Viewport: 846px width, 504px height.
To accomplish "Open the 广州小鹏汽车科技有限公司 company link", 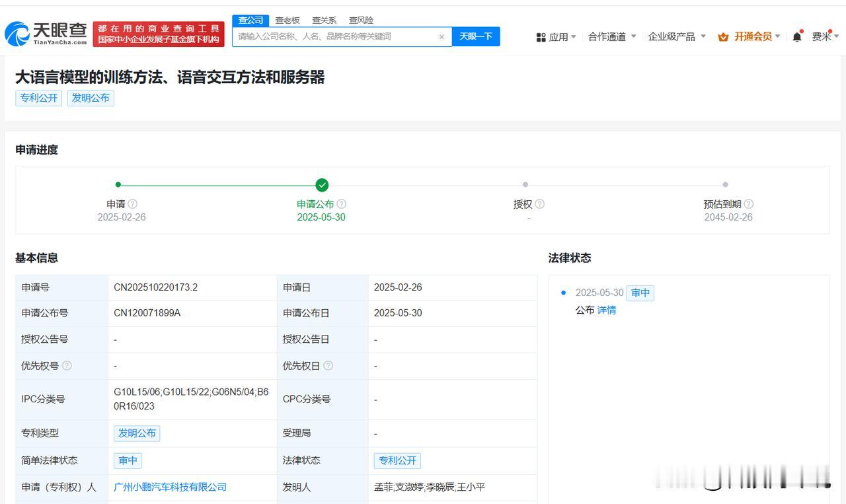I will coord(170,487).
